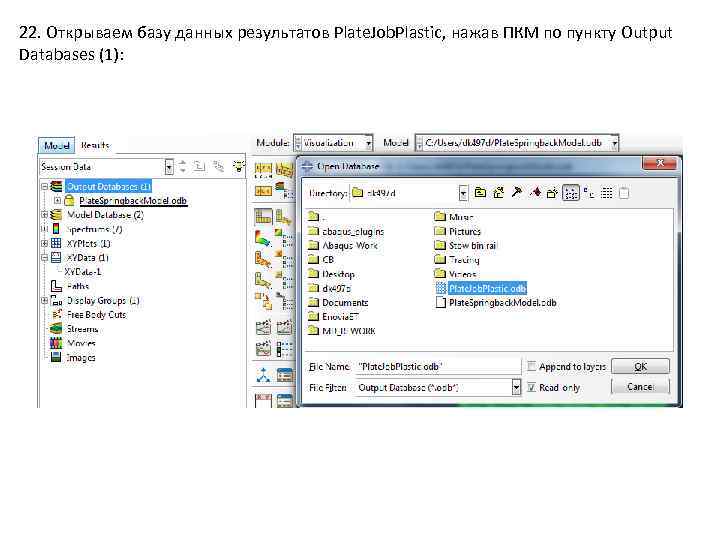The height and width of the screenshot is (540, 720).
Task: Click the bulb filter icon in the model tree toolbar
Action: (x=238, y=166)
